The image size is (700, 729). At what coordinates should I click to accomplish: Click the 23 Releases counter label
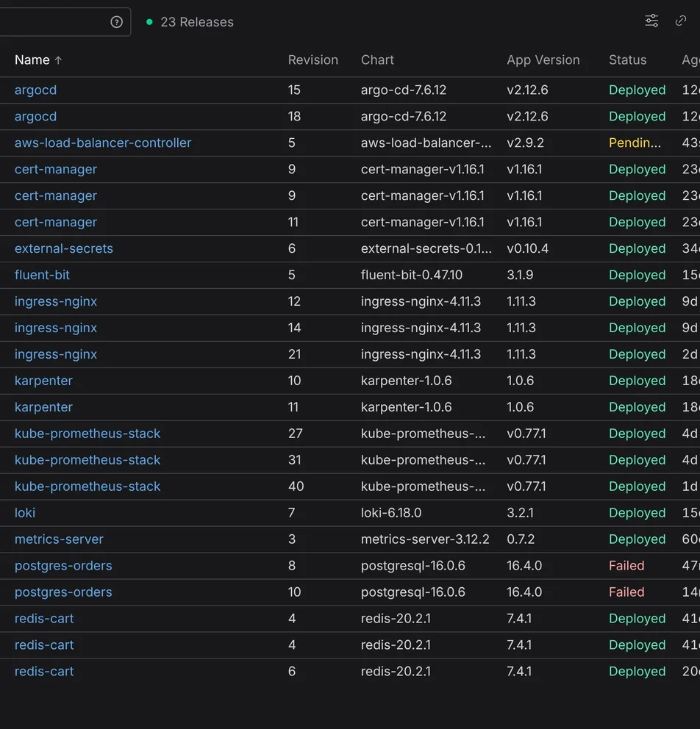197,22
